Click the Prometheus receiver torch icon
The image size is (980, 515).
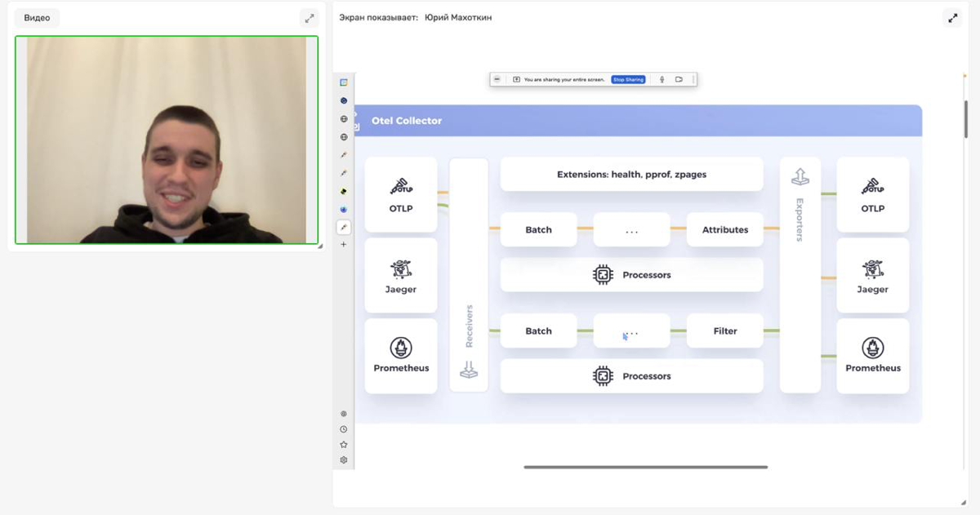[x=400, y=348]
